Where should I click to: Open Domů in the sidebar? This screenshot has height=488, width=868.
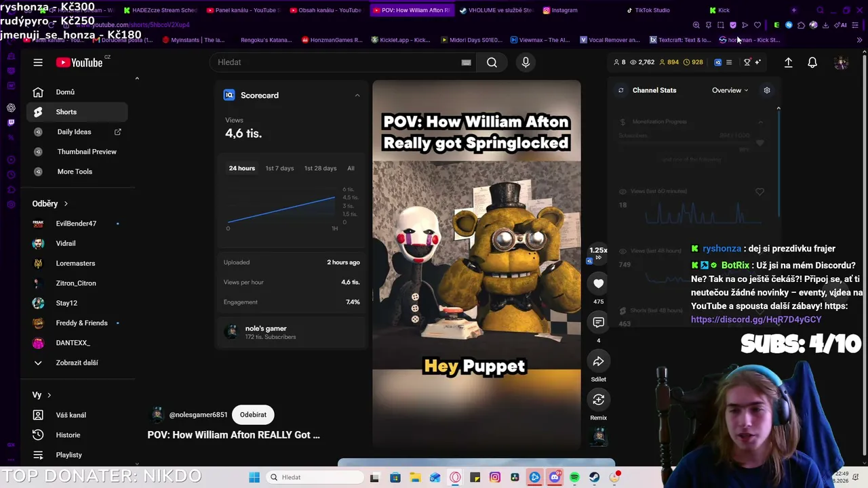77,92
